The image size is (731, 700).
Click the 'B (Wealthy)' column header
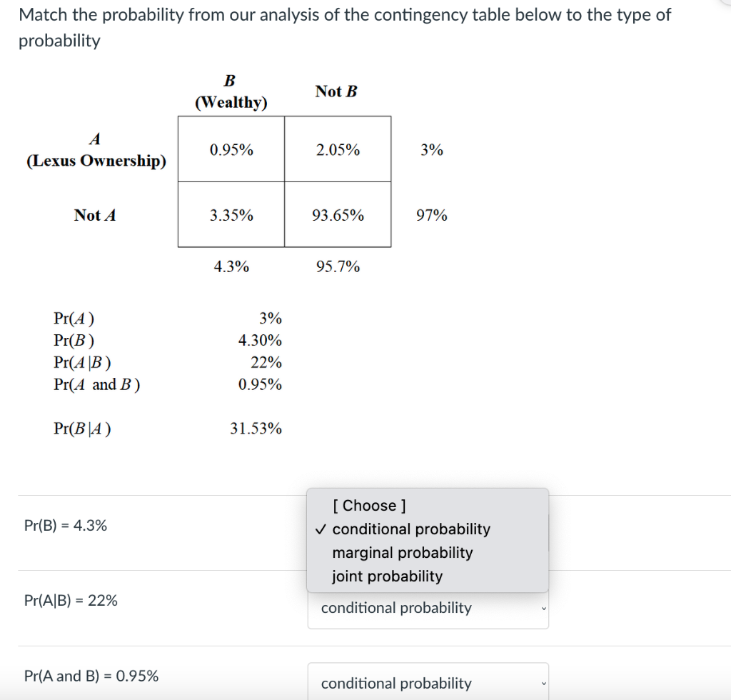pos(228,92)
